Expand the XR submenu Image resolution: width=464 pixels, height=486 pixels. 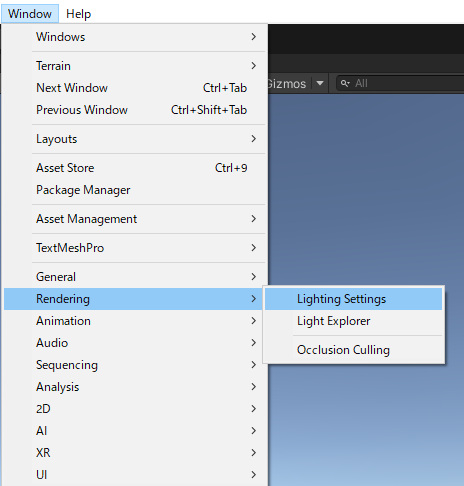tap(134, 453)
